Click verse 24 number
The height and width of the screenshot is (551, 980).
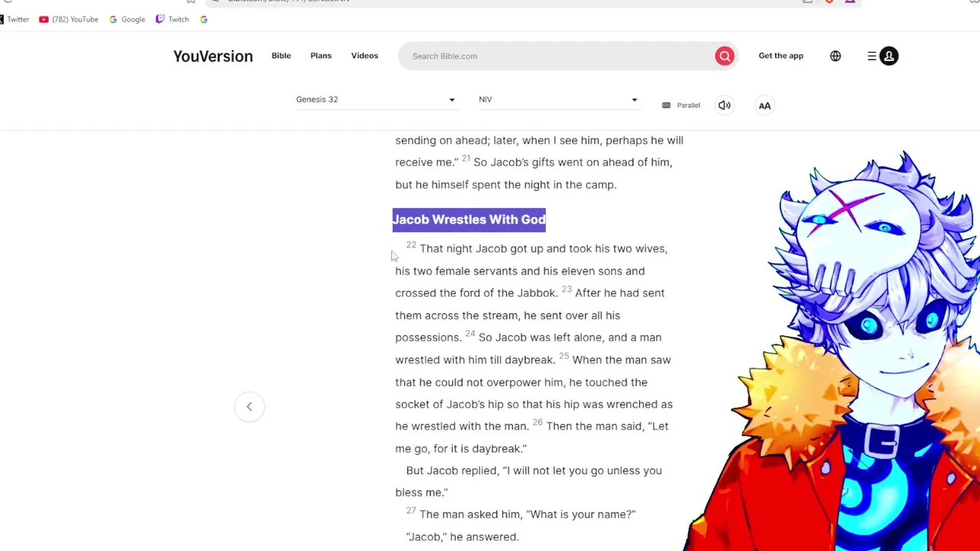click(x=470, y=334)
